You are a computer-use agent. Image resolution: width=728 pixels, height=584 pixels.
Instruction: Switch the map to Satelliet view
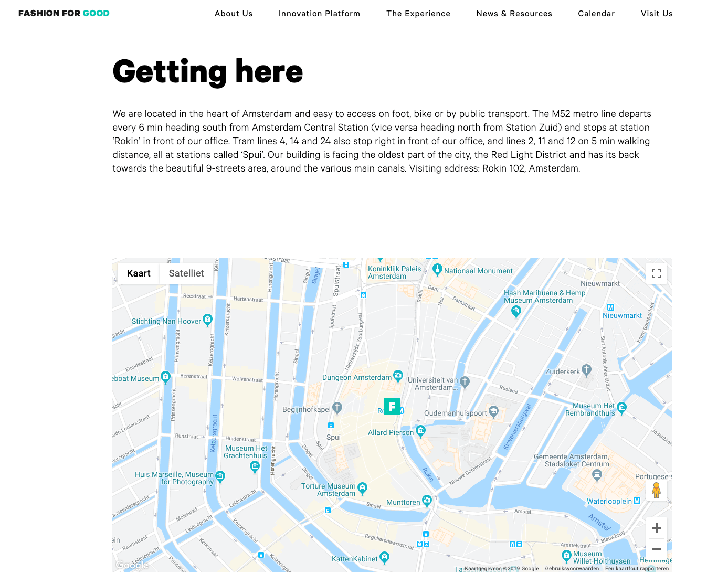coord(186,273)
